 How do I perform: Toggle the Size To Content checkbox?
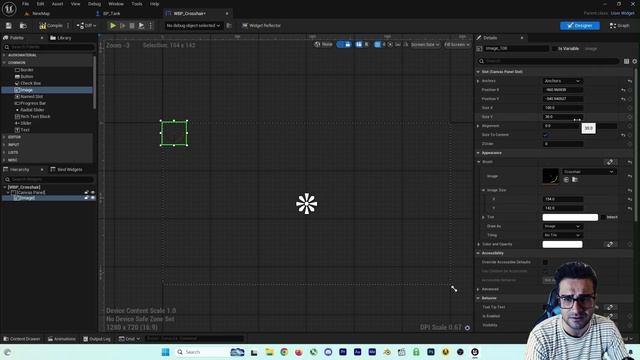pos(546,135)
